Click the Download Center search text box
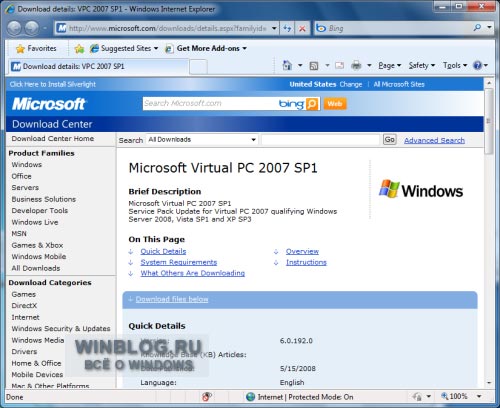This screenshot has width=500, height=408. click(x=320, y=140)
